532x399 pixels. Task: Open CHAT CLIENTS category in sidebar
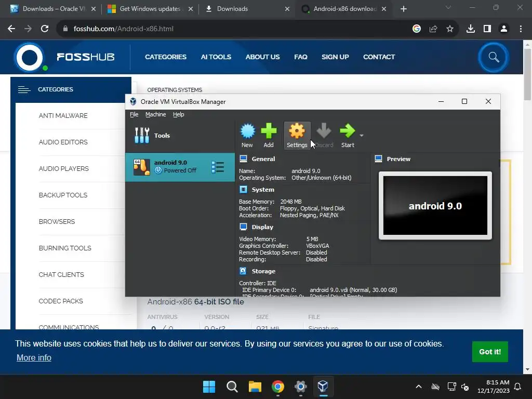click(61, 274)
